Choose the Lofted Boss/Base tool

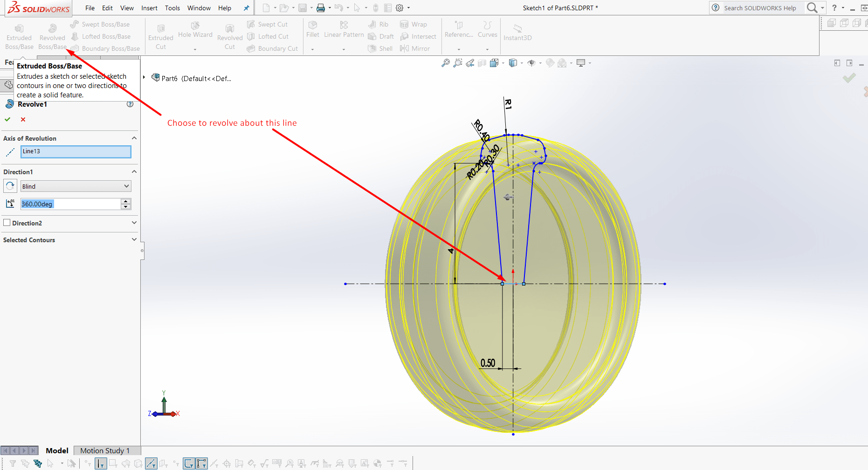(101, 36)
